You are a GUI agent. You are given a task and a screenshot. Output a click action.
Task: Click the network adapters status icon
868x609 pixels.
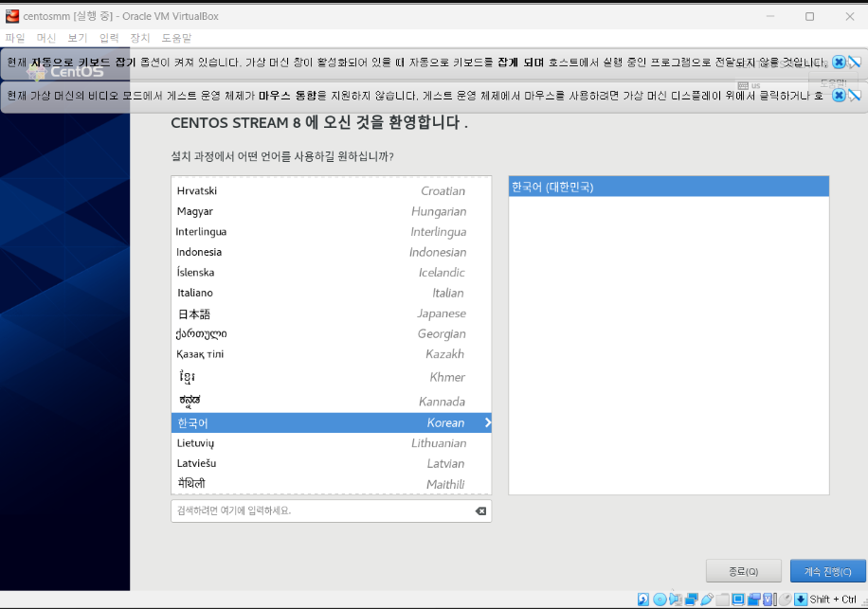click(692, 599)
